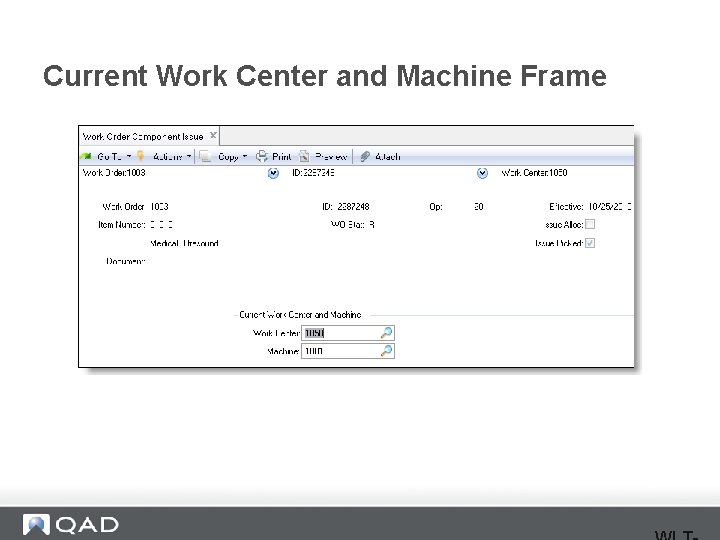Screen dimensions: 720x540
Task: Click the Preview button label
Action: click(331, 157)
